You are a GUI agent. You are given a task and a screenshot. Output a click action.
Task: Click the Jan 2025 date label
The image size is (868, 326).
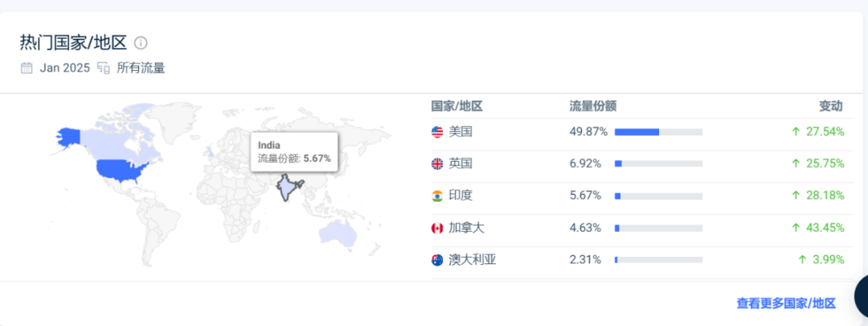pyautogui.click(x=64, y=68)
